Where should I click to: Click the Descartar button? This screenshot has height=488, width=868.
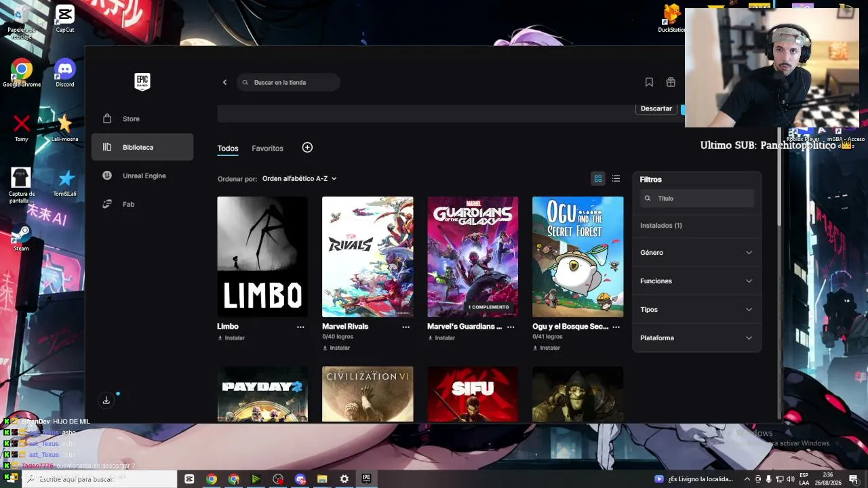[656, 108]
